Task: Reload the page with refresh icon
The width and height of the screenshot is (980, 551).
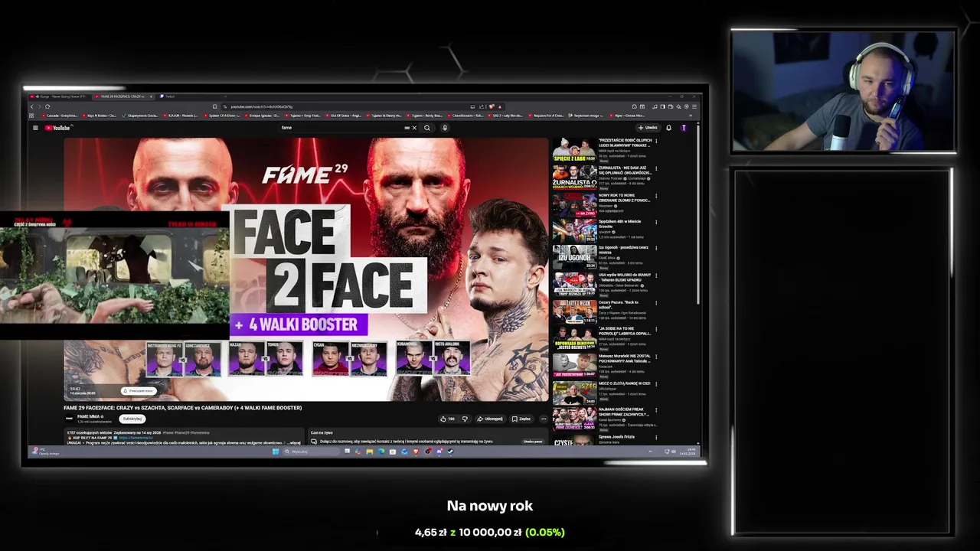Action: point(47,106)
